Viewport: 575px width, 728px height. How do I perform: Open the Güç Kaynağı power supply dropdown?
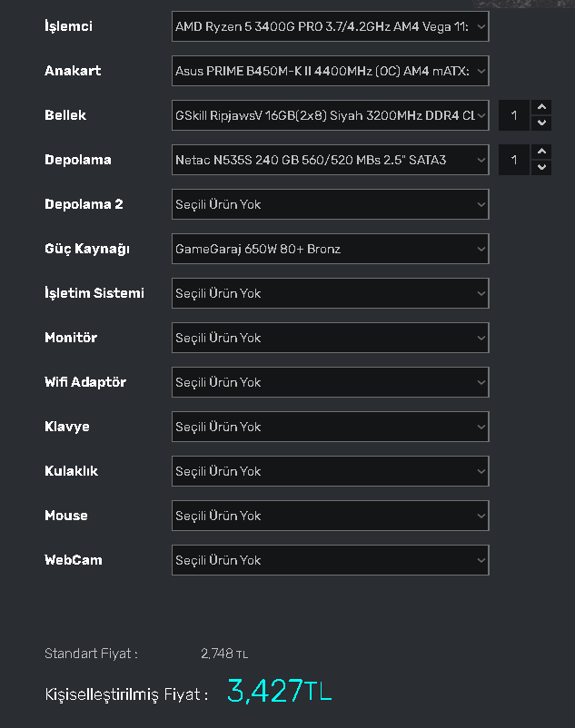point(330,249)
